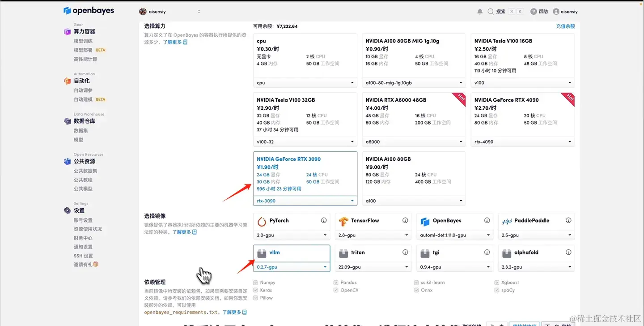This screenshot has height=326, width=644.
Task: Click the 设置 gear icon in sidebar
Action: (67, 210)
